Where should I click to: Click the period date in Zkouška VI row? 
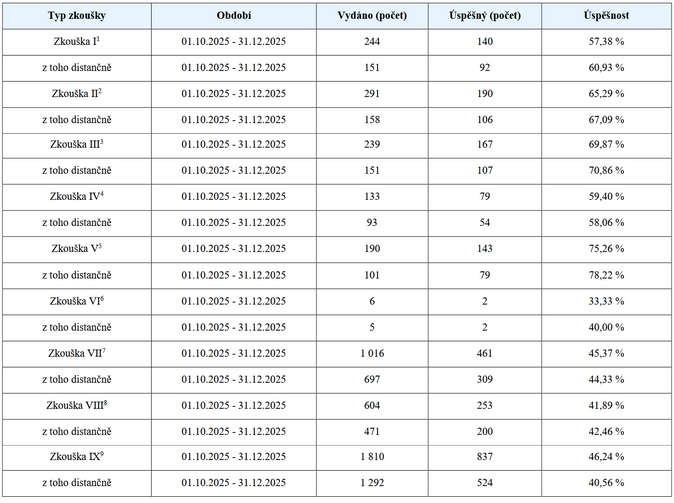point(233,301)
